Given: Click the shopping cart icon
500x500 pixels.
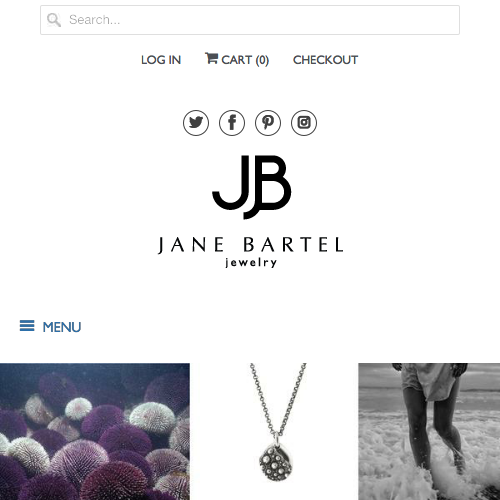Looking at the screenshot, I should coord(211,58).
